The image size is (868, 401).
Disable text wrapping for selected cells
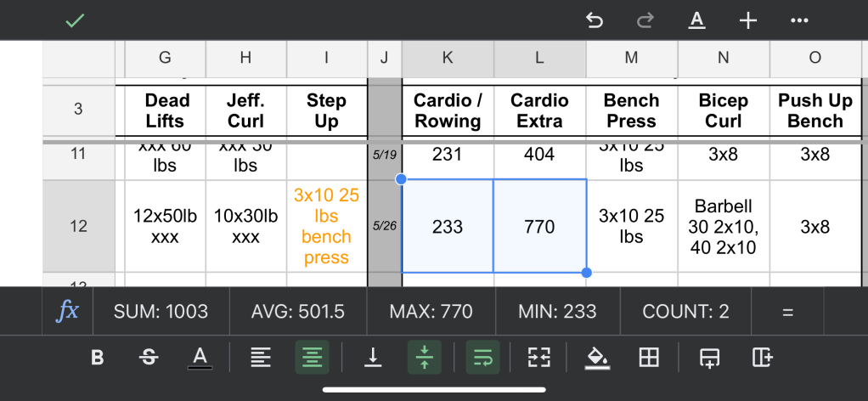pyautogui.click(x=482, y=358)
